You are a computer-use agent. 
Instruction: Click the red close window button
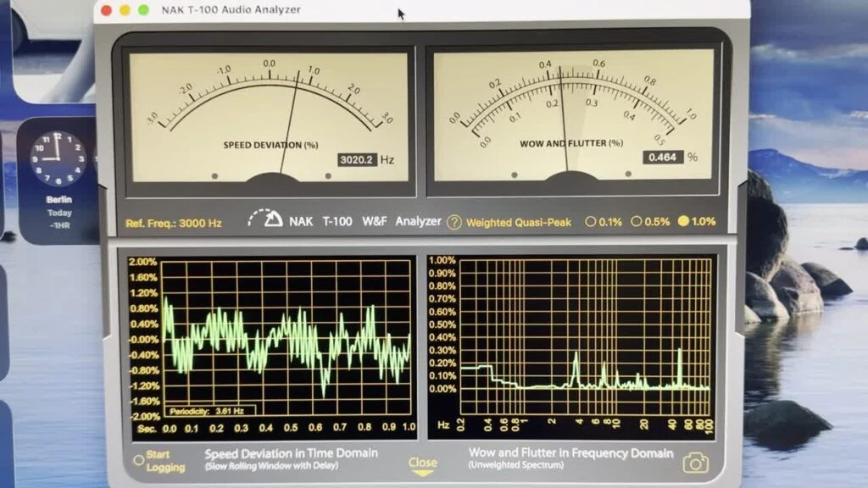[106, 10]
